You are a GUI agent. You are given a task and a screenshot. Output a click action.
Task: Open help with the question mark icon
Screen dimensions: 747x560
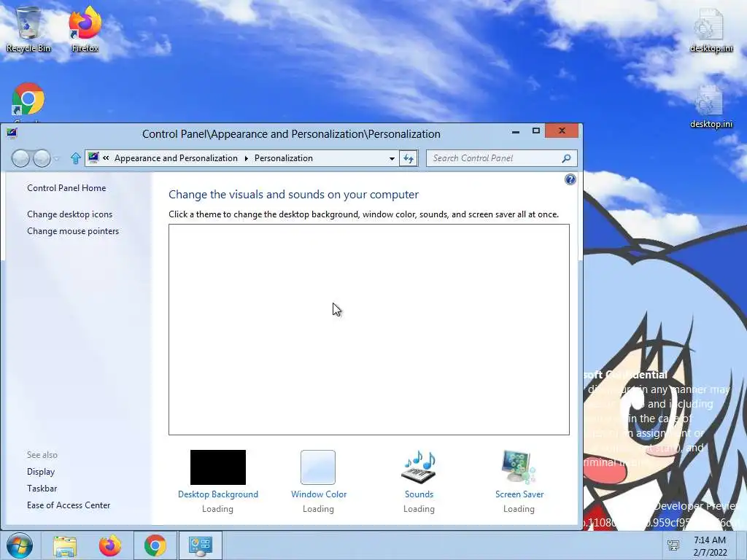(x=570, y=179)
